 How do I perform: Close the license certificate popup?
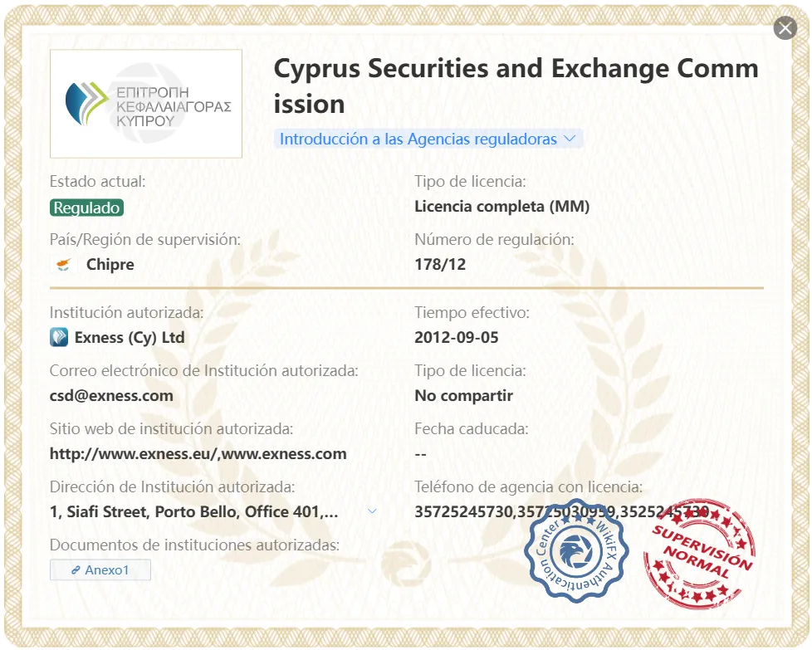(785, 28)
